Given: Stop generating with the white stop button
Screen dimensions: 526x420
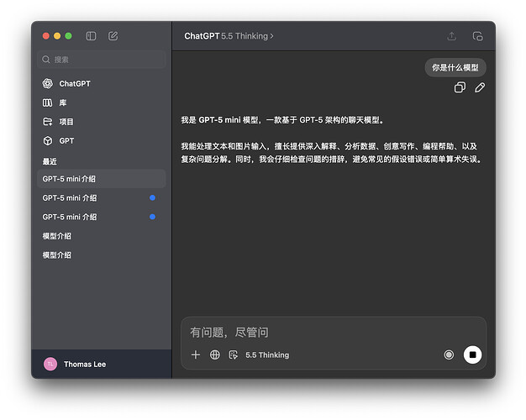Looking at the screenshot, I should (x=472, y=354).
